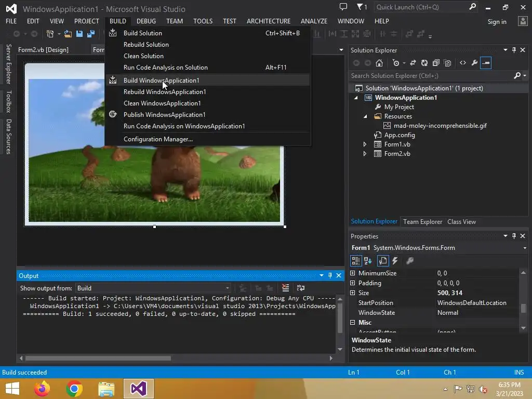
Task: Expand the Form2.vb tree node
Action: [365, 154]
